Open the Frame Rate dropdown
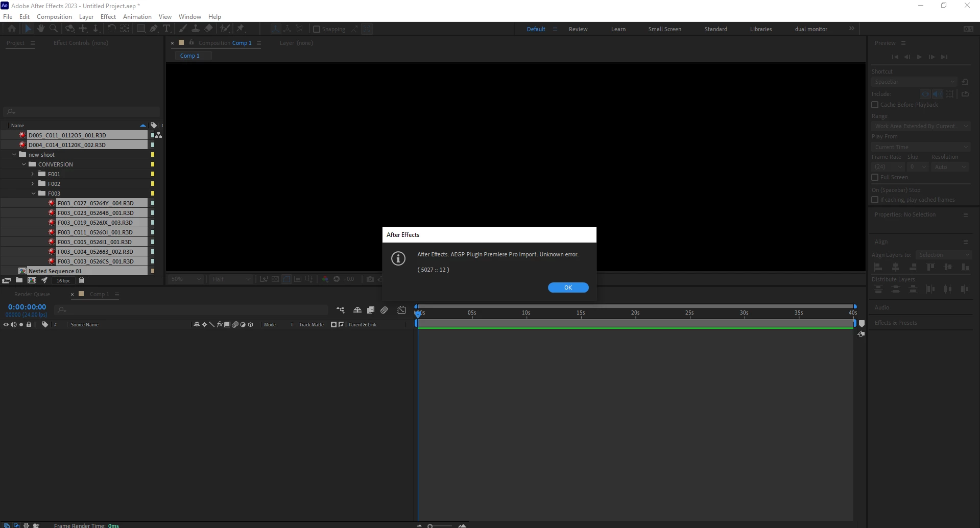Image resolution: width=980 pixels, height=528 pixels. 888,167
